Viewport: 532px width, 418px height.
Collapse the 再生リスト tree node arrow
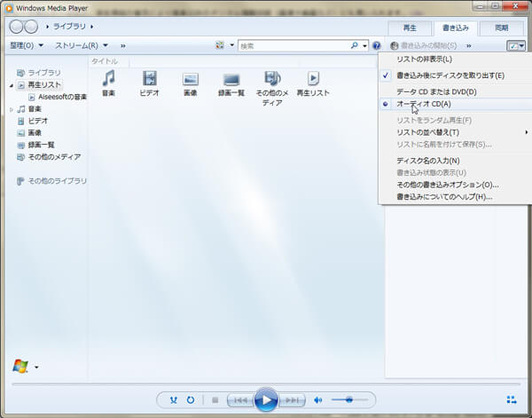12,85
